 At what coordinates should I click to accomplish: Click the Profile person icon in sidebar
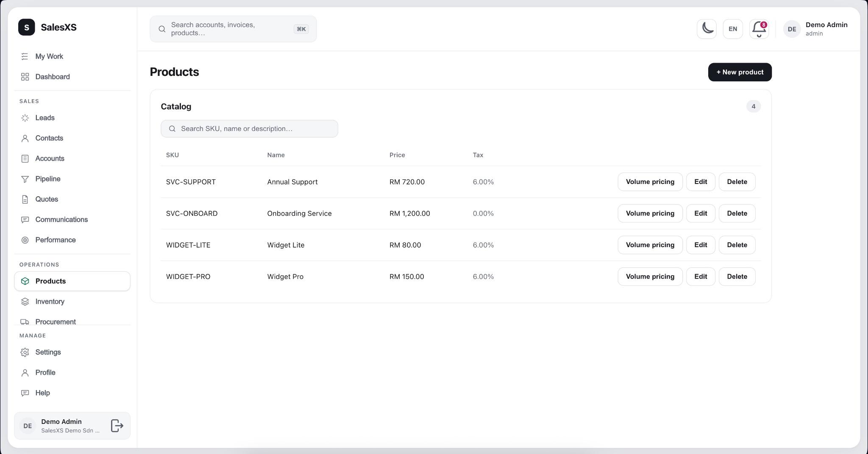(25, 373)
